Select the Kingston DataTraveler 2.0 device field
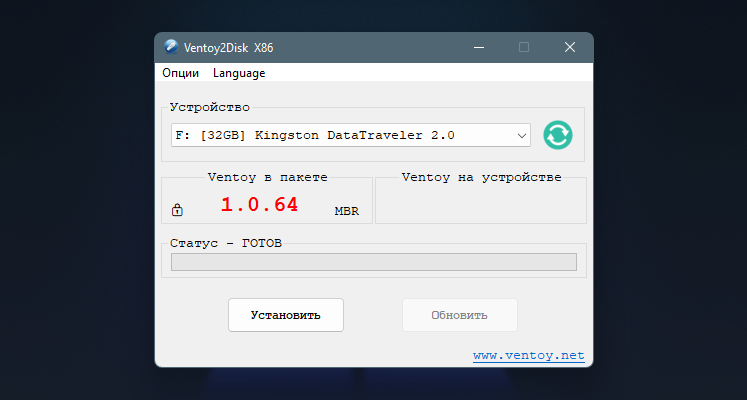 click(351, 135)
